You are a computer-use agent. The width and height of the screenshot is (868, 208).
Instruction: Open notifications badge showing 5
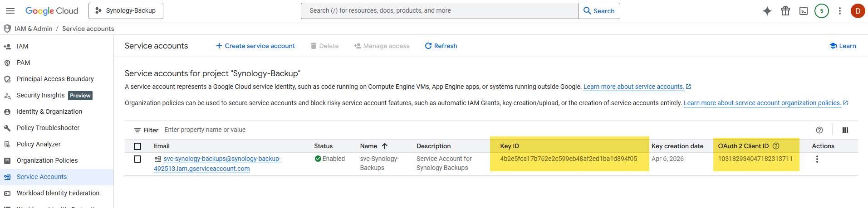pos(822,11)
